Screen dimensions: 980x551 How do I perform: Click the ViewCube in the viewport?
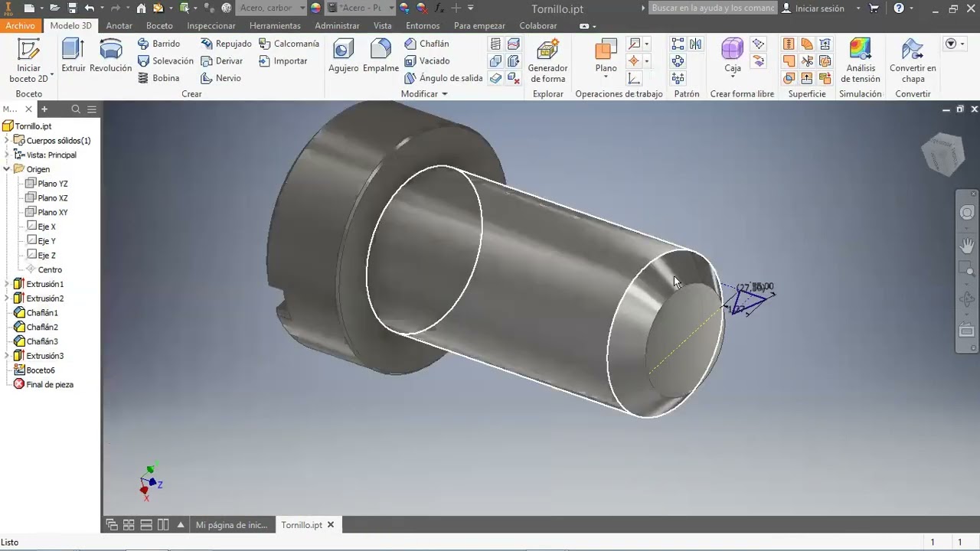[942, 155]
